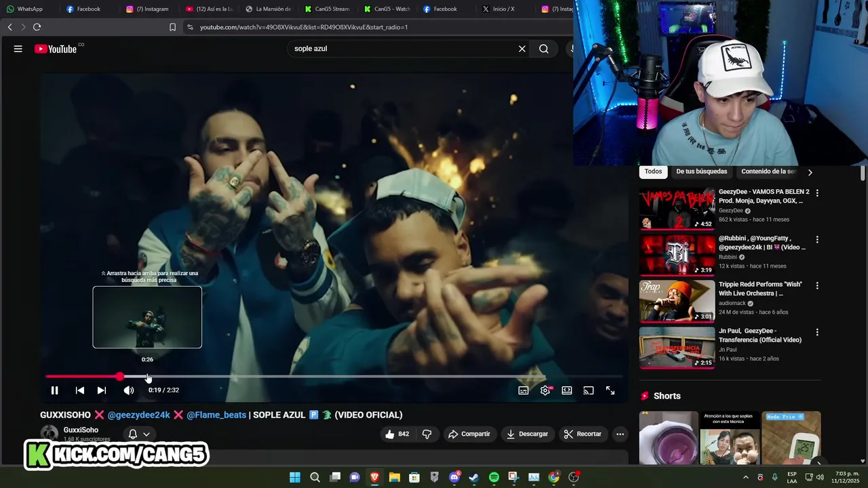The image size is (868, 488).
Task: Open Google Chrome from taskbar
Action: (x=554, y=477)
